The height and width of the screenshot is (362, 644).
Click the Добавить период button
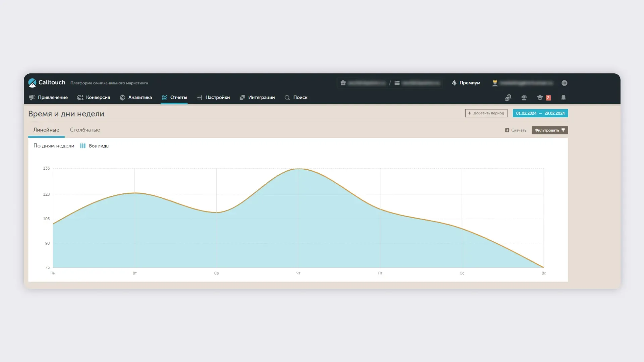(x=486, y=113)
